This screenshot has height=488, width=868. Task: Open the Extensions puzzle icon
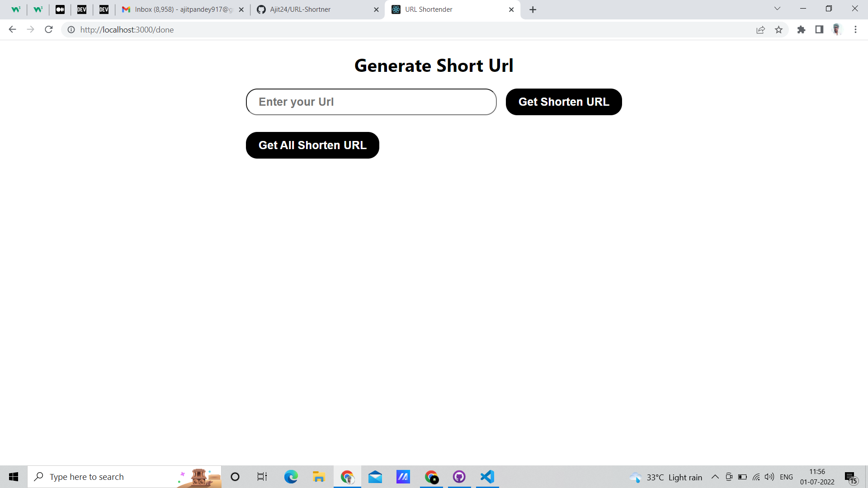pos(801,30)
